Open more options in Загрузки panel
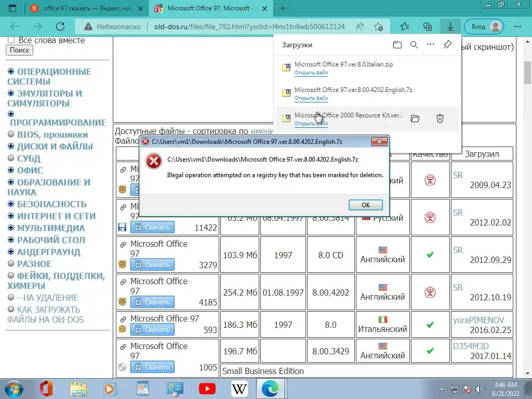The width and height of the screenshot is (532, 399). (x=431, y=45)
